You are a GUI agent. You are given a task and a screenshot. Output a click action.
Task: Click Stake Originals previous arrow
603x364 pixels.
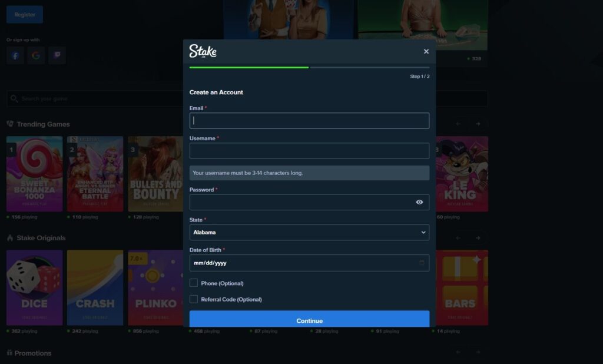click(x=458, y=238)
